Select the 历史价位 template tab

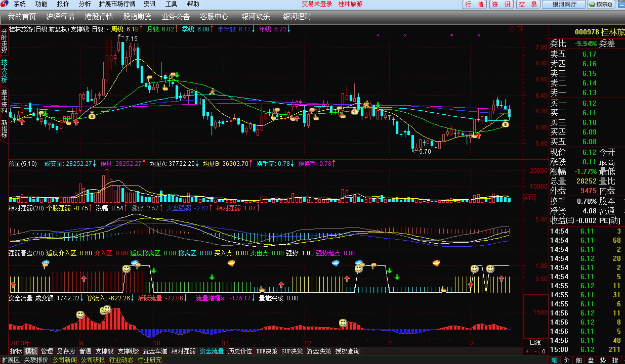(x=240, y=351)
